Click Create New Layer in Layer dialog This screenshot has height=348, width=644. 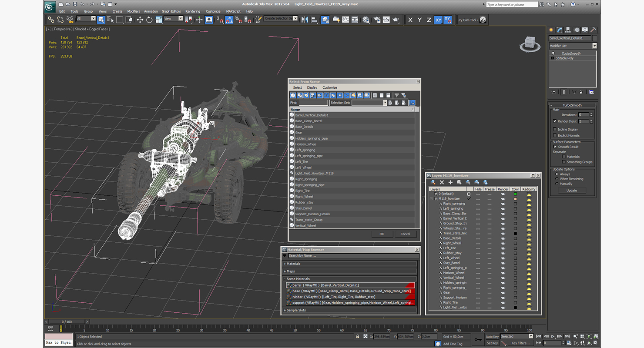[x=433, y=182]
